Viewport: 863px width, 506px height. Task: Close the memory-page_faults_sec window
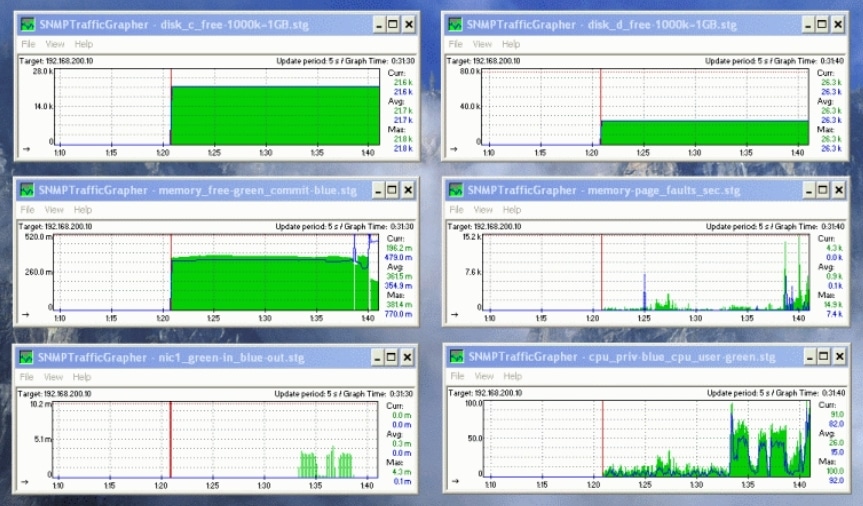click(839, 190)
